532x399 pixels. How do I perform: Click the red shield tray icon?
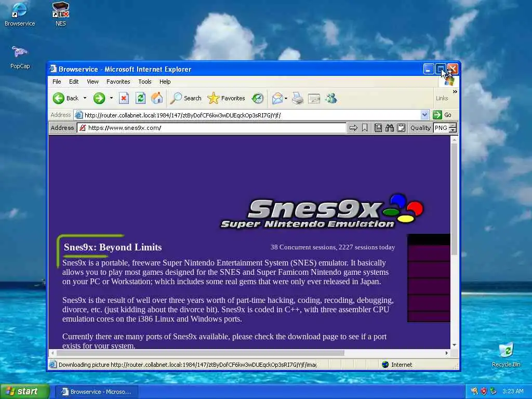tap(484, 392)
